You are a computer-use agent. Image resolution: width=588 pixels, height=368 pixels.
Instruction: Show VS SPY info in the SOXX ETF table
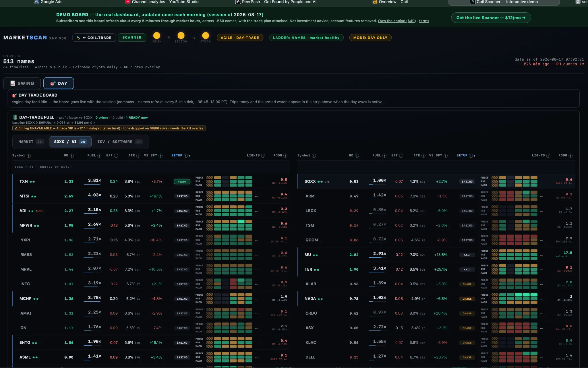click(446, 156)
